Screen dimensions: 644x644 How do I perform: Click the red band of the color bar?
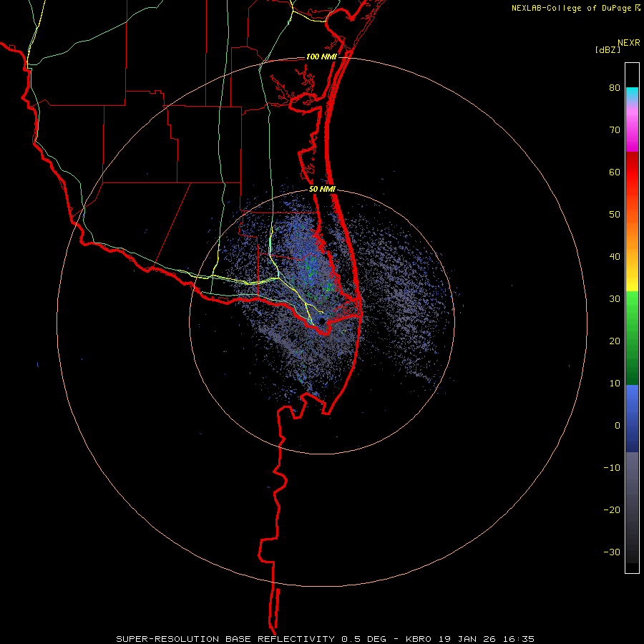pyautogui.click(x=632, y=172)
